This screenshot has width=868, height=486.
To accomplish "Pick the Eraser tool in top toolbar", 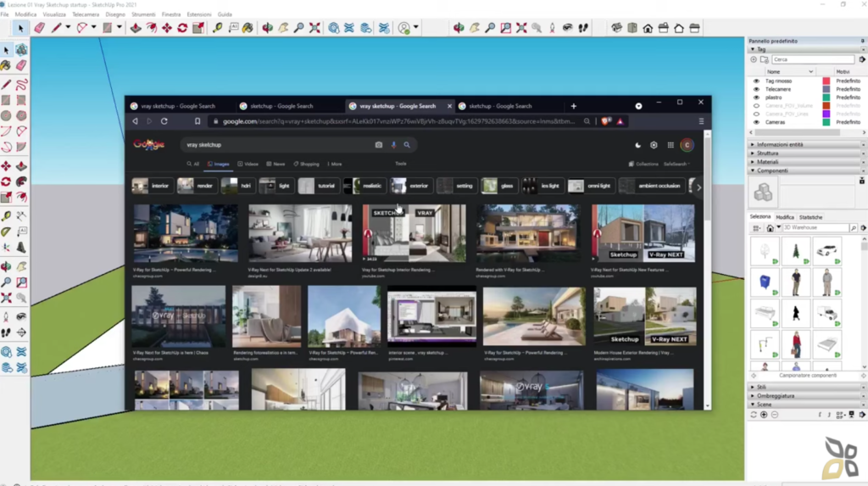I will click(x=39, y=28).
